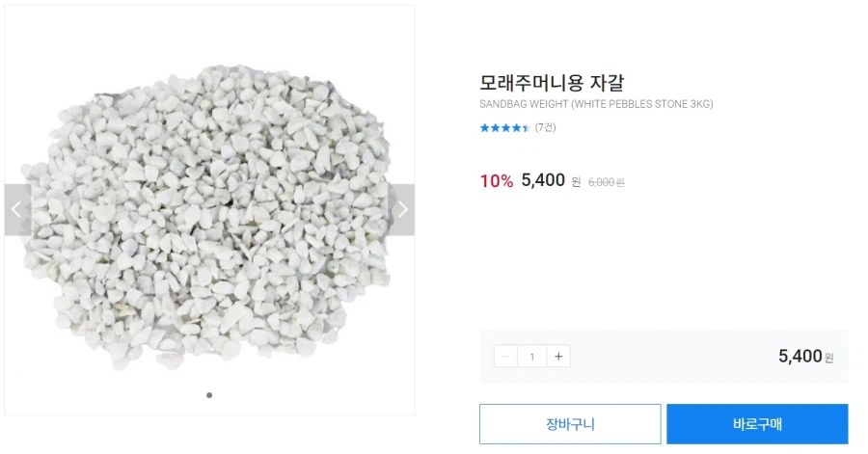This screenshot has width=868, height=454.
Task: Click the first blue rating star
Action: [484, 128]
